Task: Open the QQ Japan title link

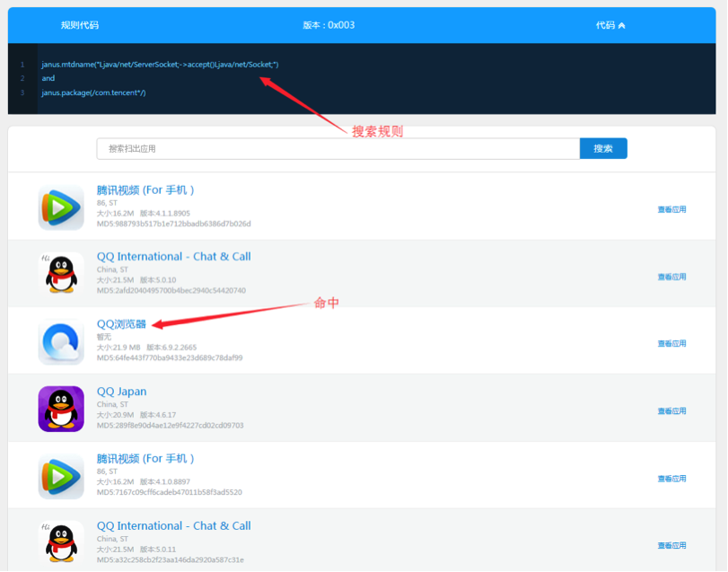Action: point(122,392)
